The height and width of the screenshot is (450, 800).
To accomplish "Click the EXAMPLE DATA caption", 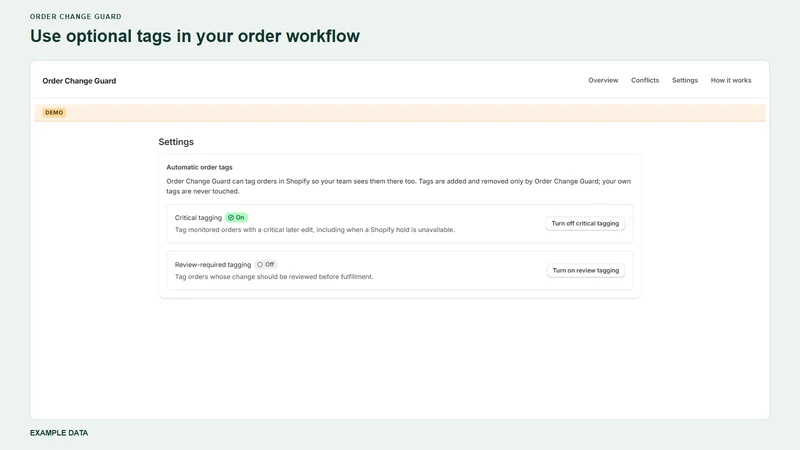I will (59, 433).
